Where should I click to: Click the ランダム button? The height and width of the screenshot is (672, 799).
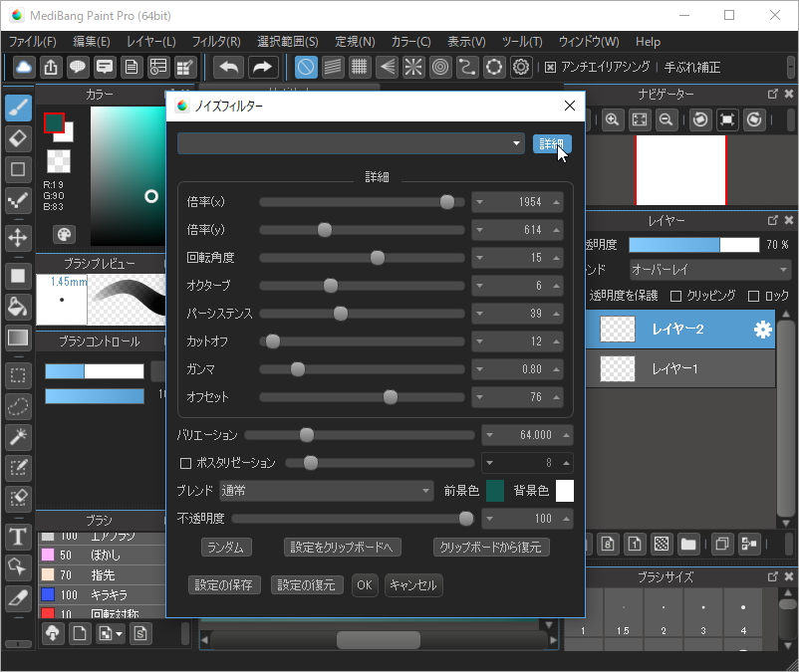[226, 548]
